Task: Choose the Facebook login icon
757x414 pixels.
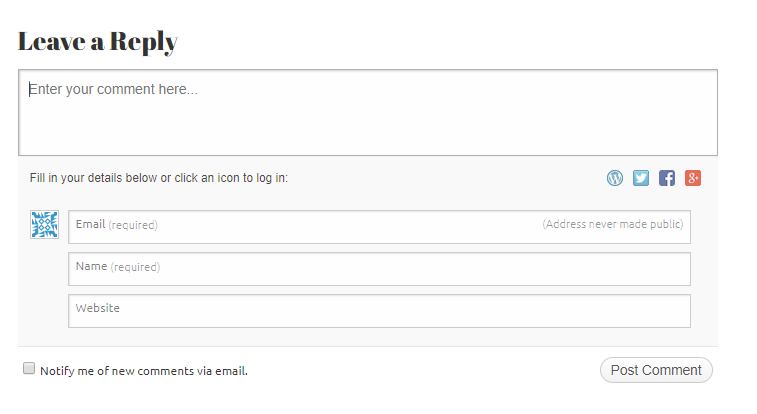Action: pos(667,178)
